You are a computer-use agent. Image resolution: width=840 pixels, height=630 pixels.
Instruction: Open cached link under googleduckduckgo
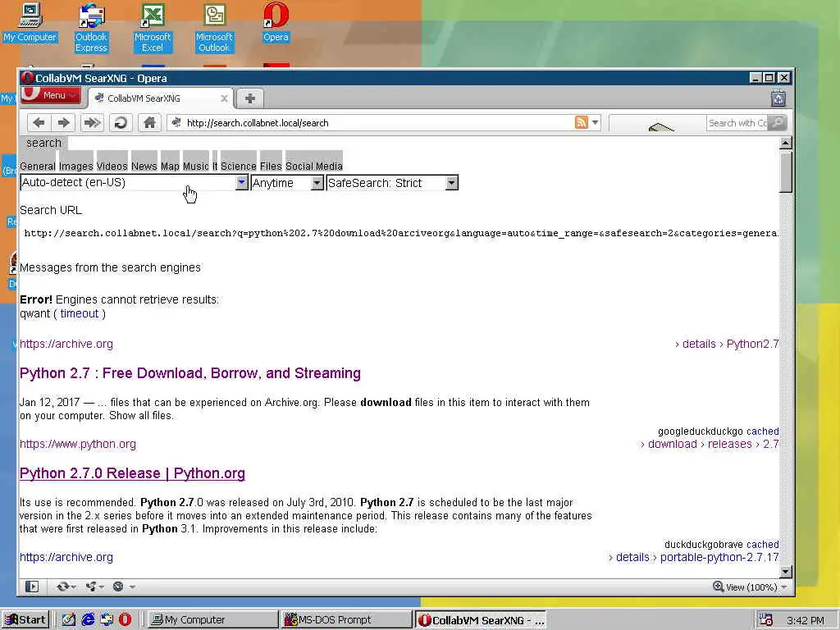(x=762, y=431)
